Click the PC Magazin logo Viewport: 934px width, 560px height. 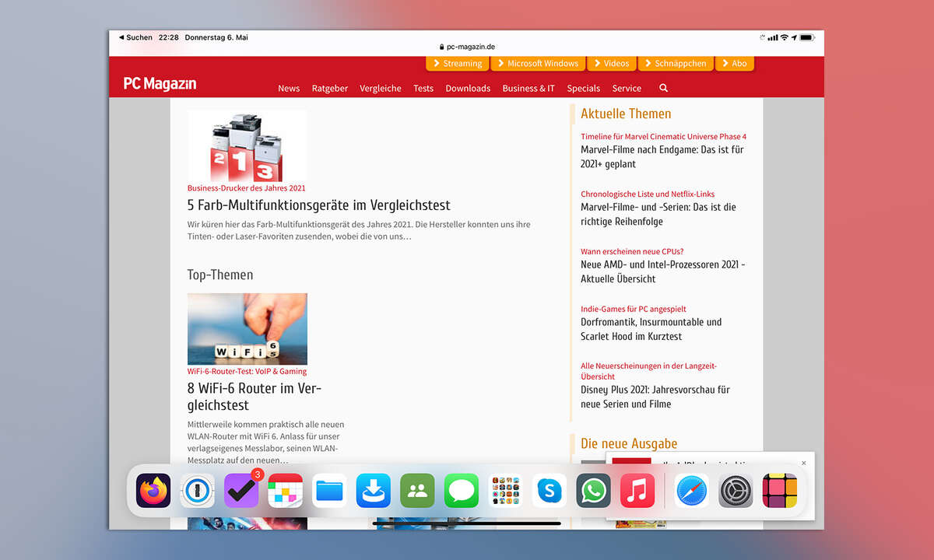[160, 83]
